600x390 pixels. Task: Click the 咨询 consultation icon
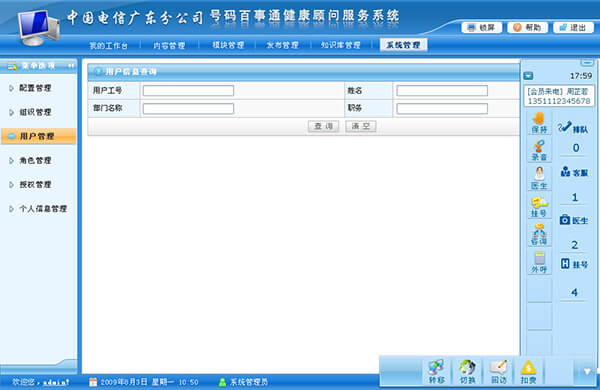(539, 234)
